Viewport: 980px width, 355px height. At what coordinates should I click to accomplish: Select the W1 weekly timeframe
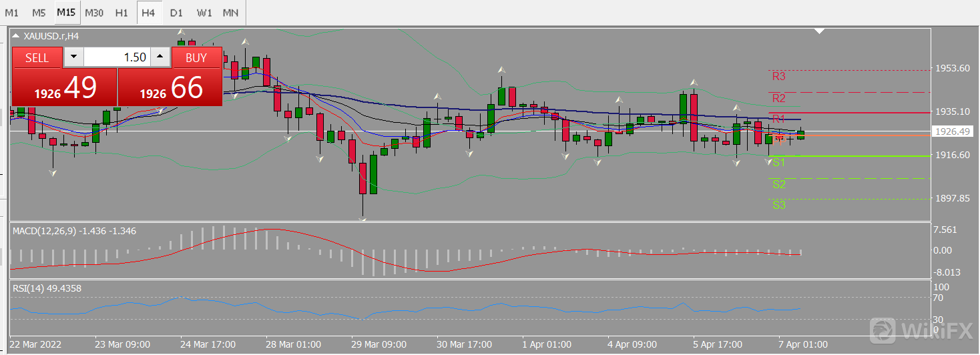pyautogui.click(x=204, y=12)
